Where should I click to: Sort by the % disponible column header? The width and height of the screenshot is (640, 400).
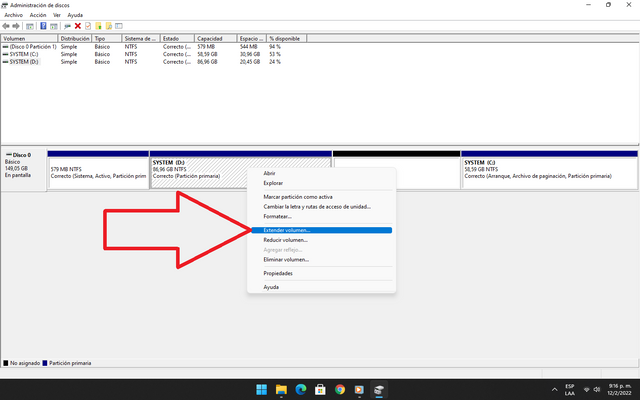click(x=287, y=38)
